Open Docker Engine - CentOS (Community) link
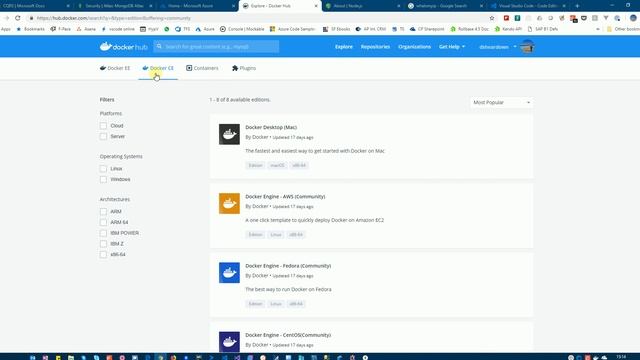640x360 pixels. pos(288,335)
